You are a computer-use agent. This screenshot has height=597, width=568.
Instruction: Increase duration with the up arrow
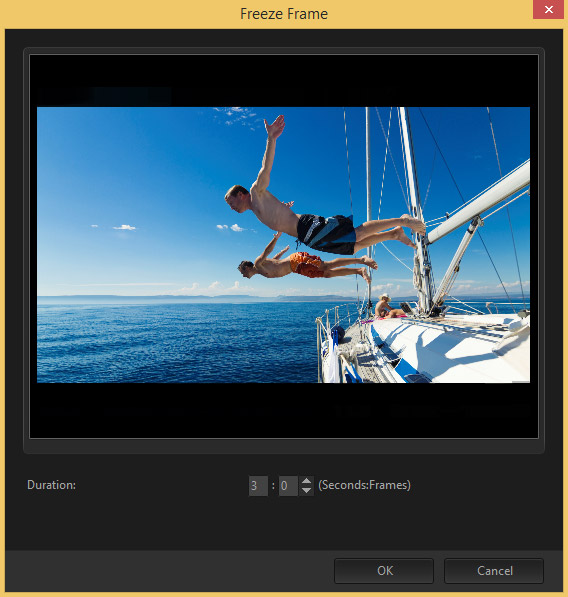(306, 481)
